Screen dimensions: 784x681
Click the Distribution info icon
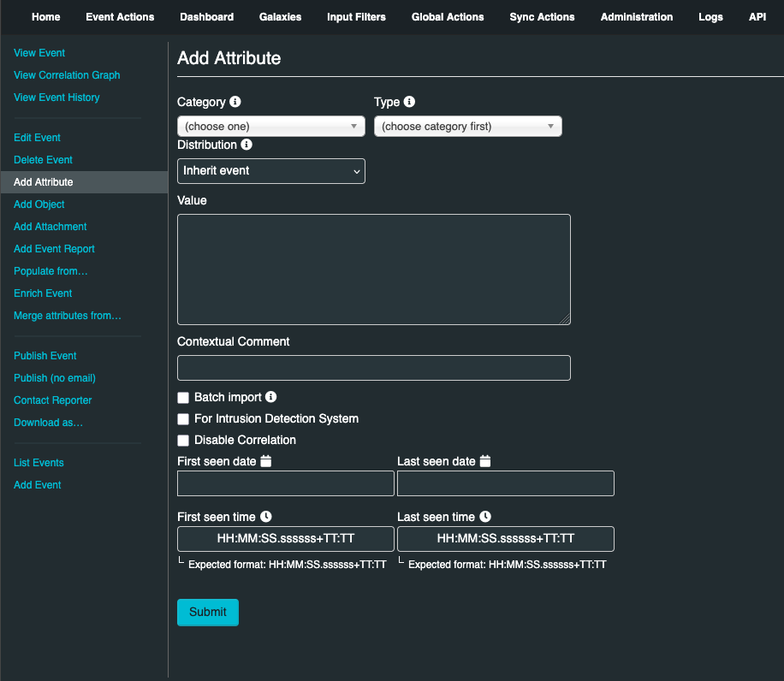[x=246, y=145]
